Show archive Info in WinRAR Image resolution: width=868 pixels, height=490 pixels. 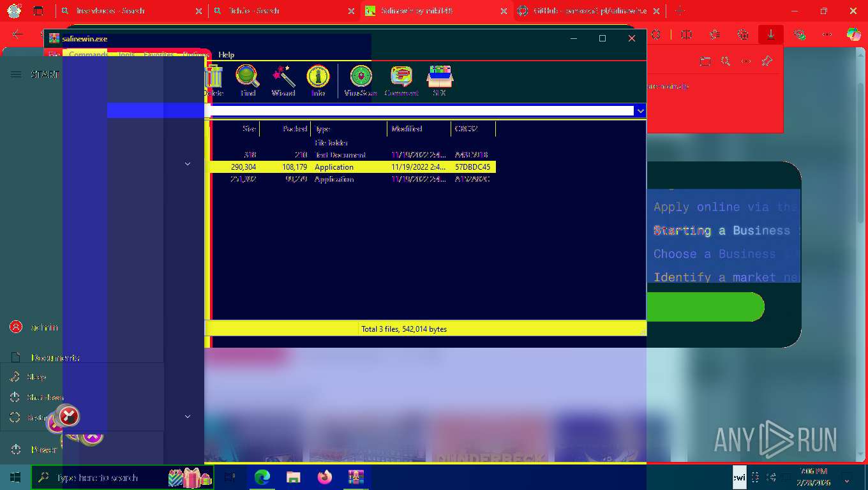(318, 80)
